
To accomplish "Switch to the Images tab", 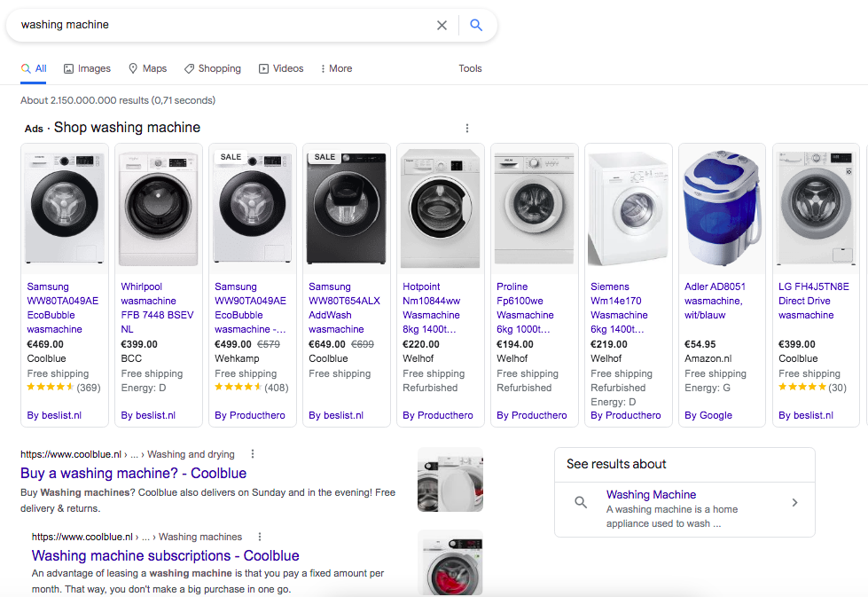I will pos(87,68).
